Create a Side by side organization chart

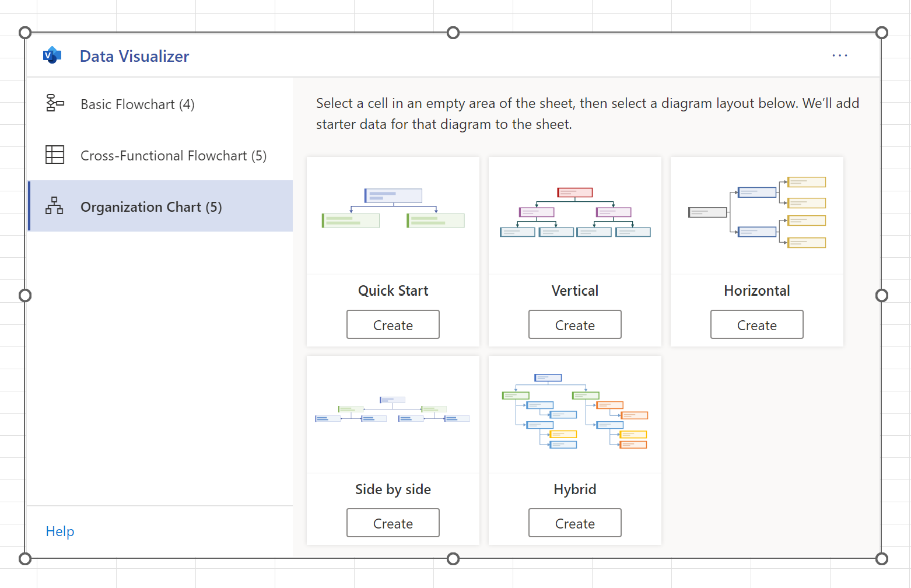click(393, 523)
